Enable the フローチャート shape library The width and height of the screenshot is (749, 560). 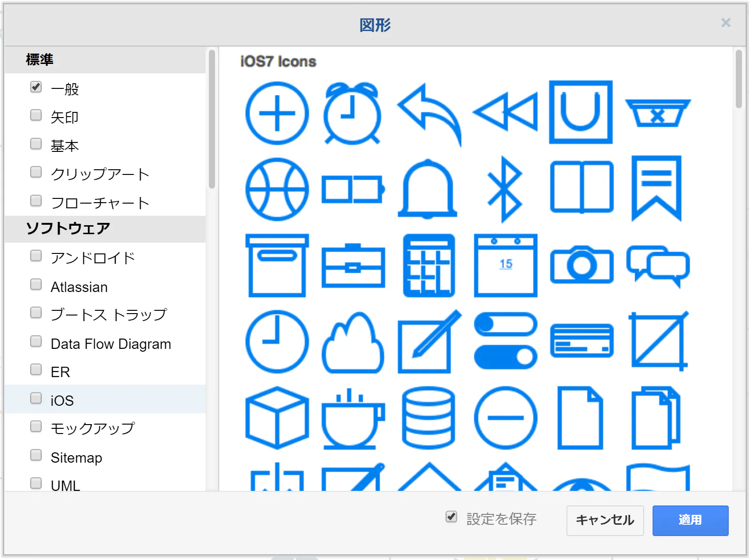coord(36,201)
